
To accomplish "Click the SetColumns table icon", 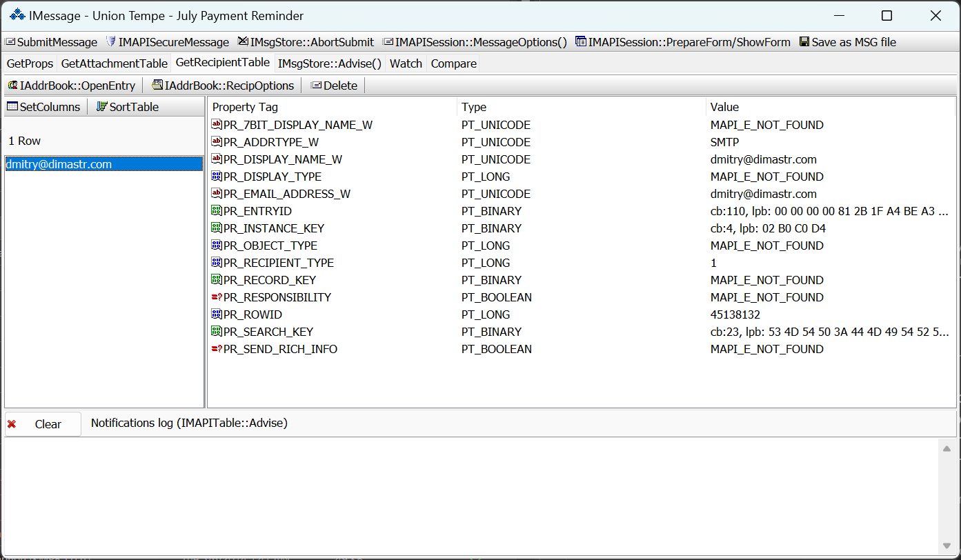I will point(12,107).
